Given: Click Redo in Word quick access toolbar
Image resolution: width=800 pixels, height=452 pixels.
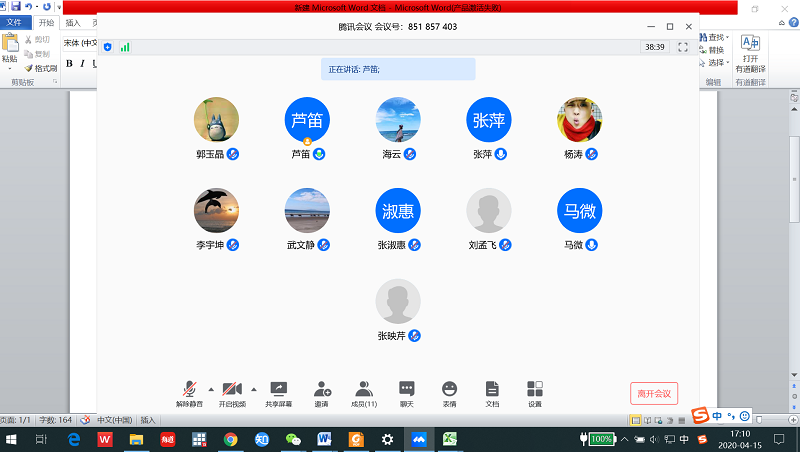Looking at the screenshot, I should (47, 6).
